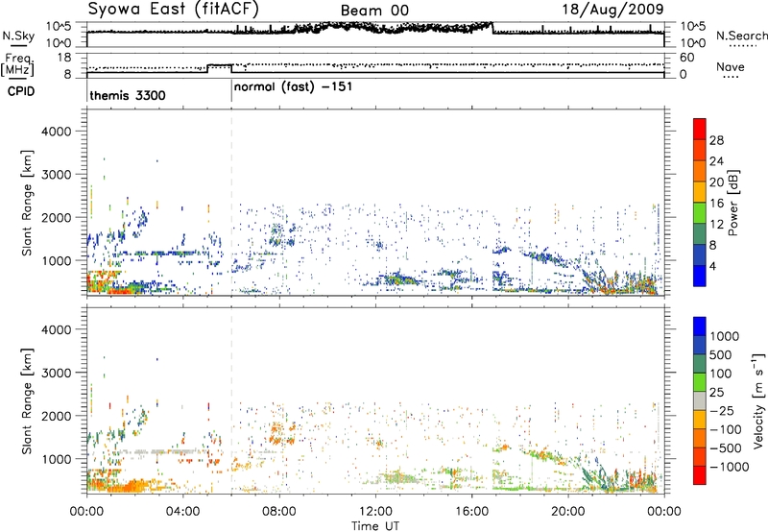Pick the dark blue top velocity colorbar segment
768x532 pixels.
pos(700,326)
